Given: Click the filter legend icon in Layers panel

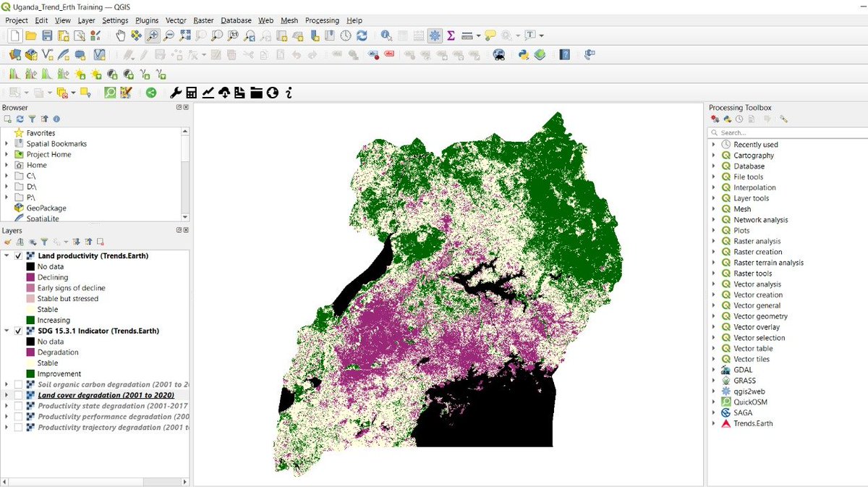Looking at the screenshot, I should tap(44, 242).
